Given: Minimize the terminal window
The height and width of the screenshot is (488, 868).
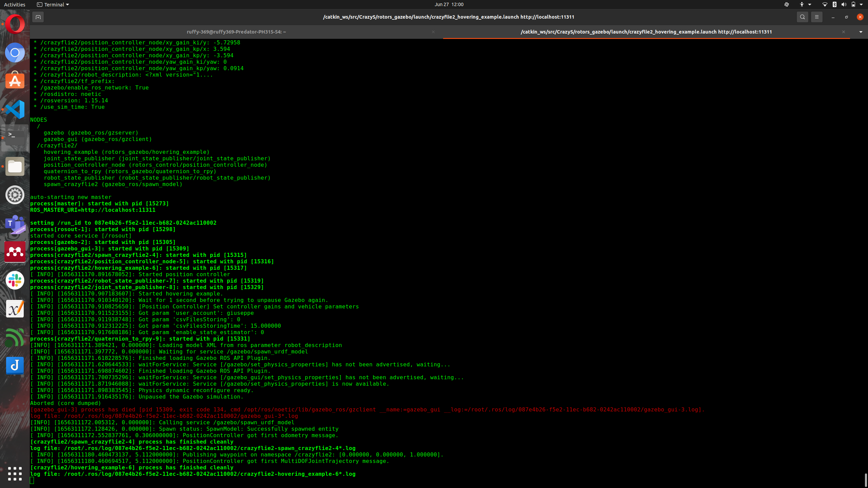Looking at the screenshot, I should click(x=833, y=17).
